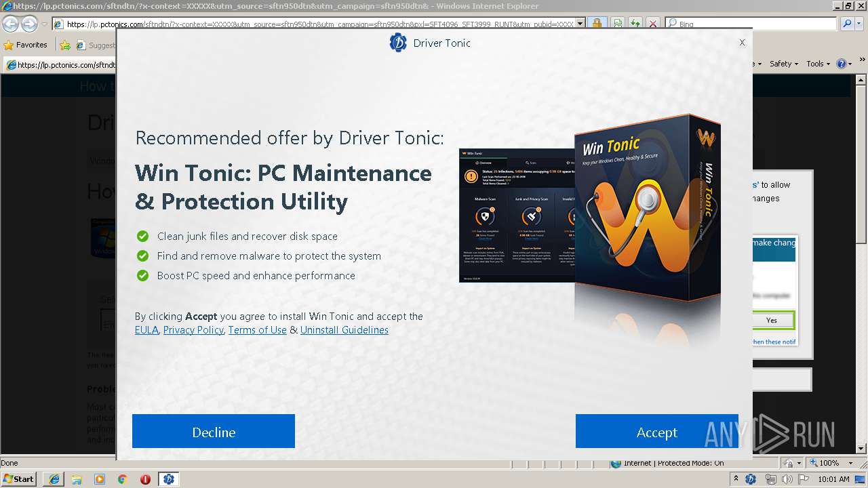This screenshot has width=868, height=488.
Task: Open the Windows Explorer folder in taskbar
Action: tap(77, 479)
